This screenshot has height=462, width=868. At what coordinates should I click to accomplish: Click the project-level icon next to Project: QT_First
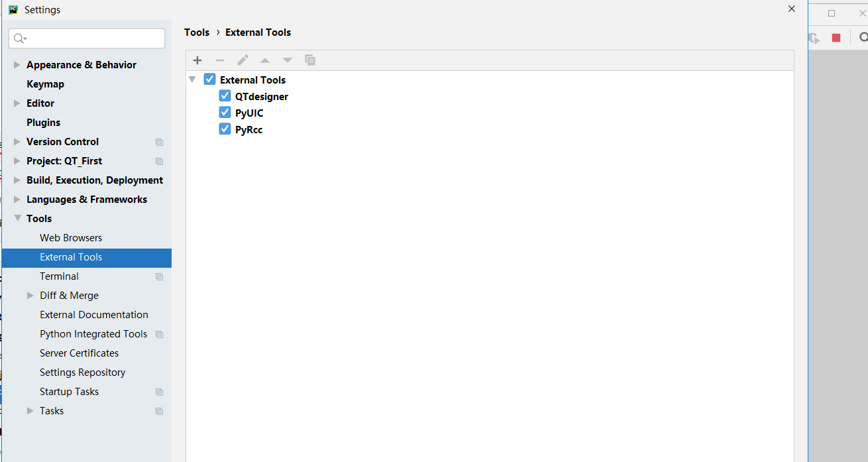pos(159,161)
